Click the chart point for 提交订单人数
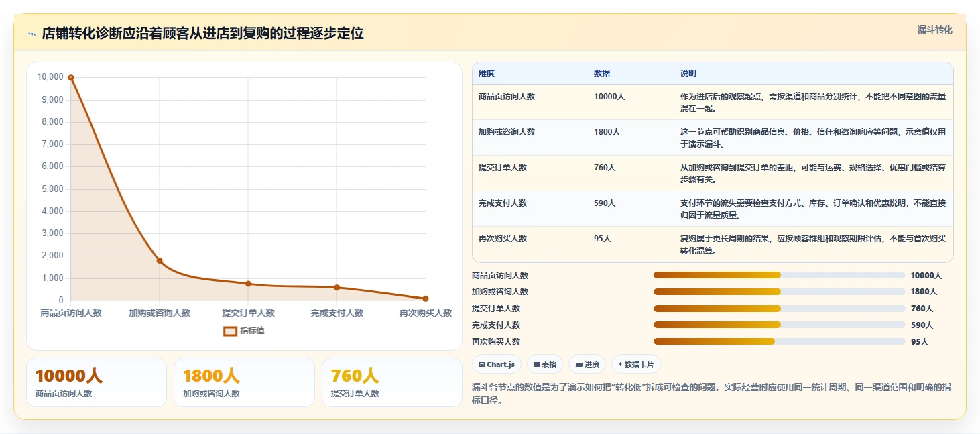The image size is (980, 434). tap(248, 284)
